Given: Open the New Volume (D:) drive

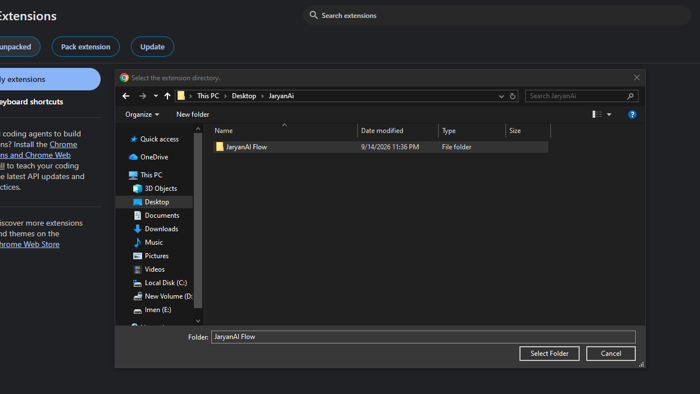Looking at the screenshot, I should tap(162, 296).
